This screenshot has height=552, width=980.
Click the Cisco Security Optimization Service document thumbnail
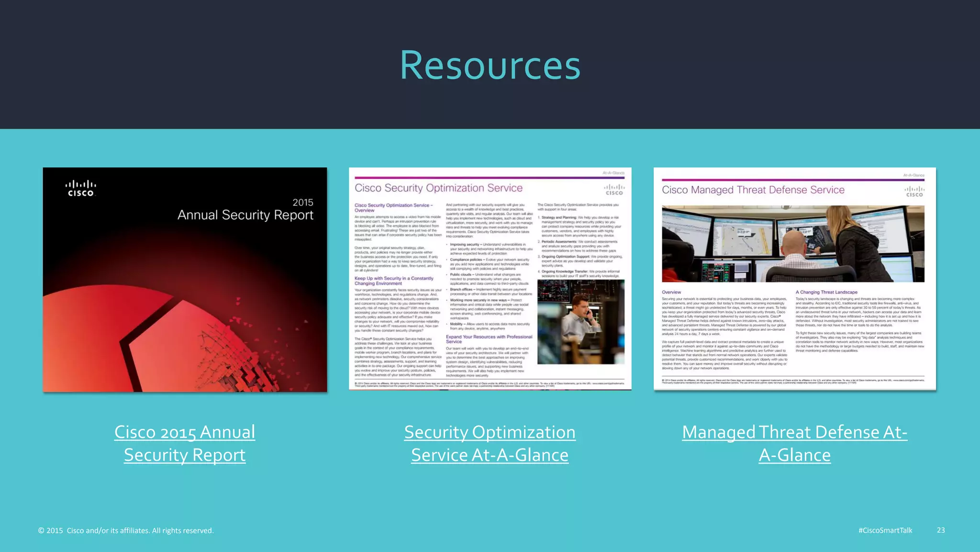[x=490, y=279]
